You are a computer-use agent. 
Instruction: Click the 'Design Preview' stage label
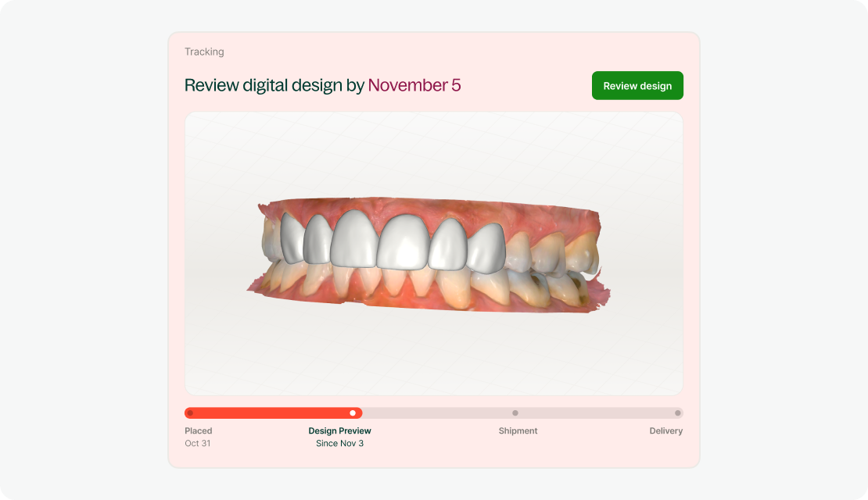[340, 431]
